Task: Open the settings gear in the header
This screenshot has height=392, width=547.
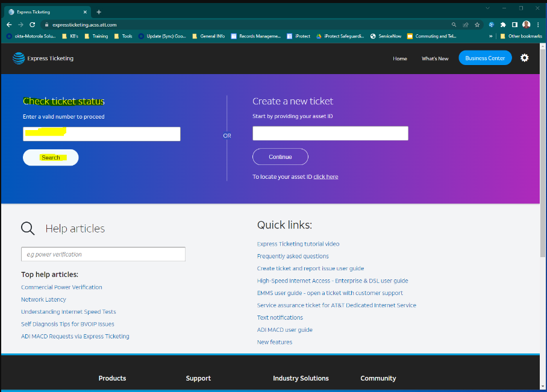Action: click(x=524, y=58)
